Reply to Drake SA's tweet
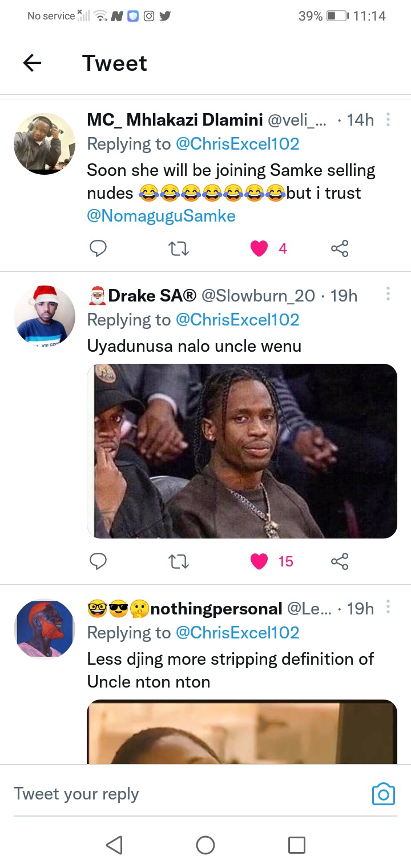 tap(98, 561)
